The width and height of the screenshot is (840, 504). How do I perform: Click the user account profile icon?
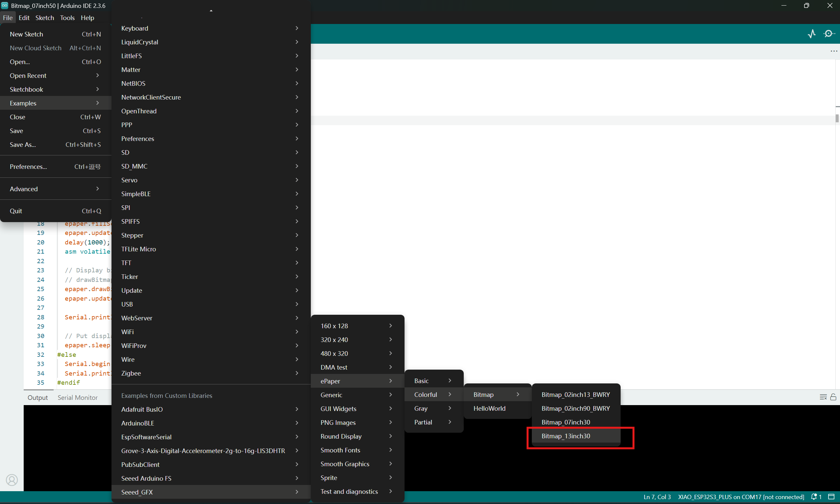(x=12, y=480)
